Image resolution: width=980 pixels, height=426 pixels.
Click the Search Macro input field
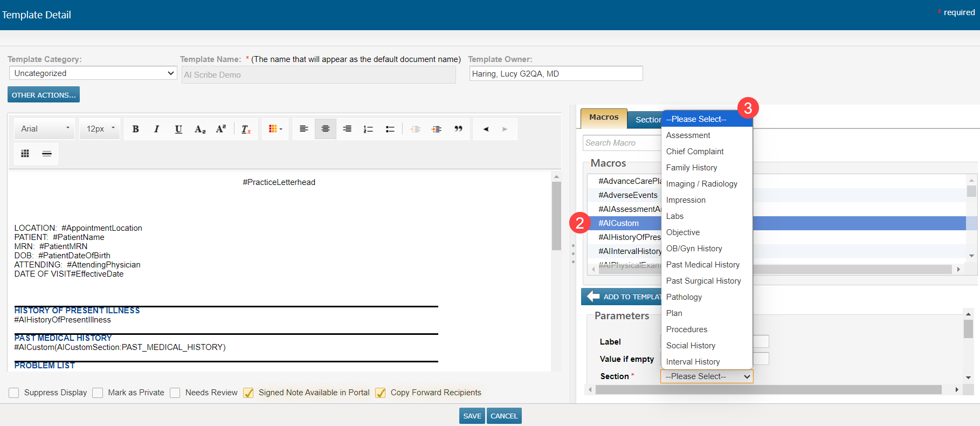(622, 143)
